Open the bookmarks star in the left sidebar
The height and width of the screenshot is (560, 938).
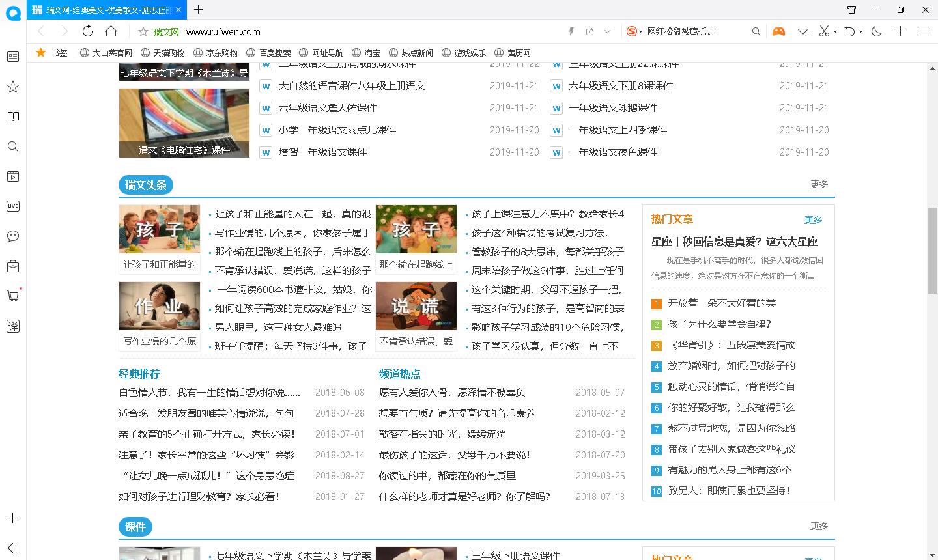pyautogui.click(x=12, y=87)
